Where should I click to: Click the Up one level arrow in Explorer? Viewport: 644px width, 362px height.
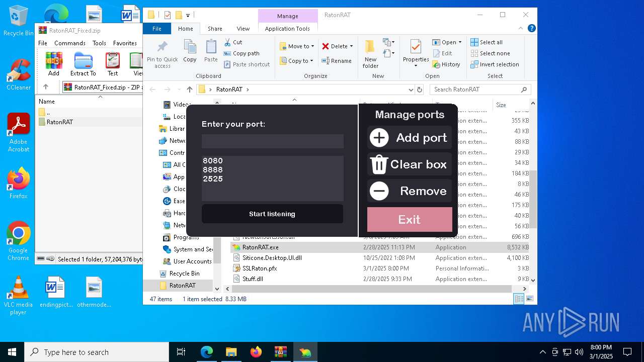point(189,89)
